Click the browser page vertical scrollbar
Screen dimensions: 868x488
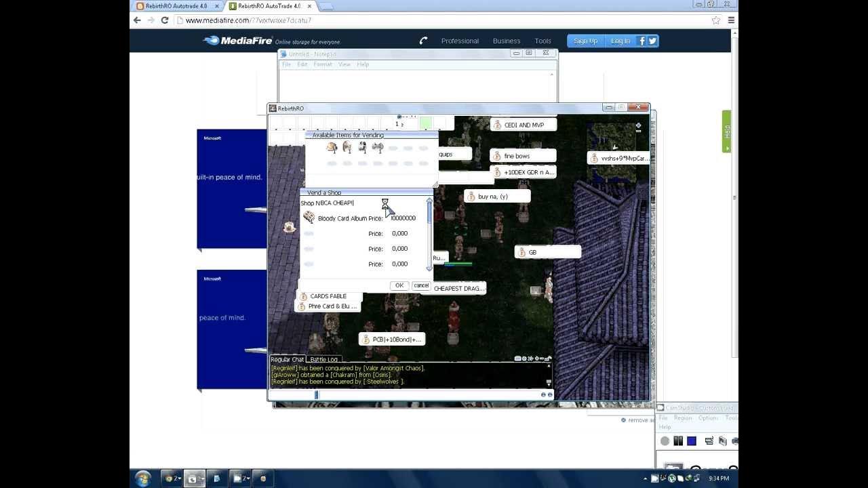click(x=734, y=197)
